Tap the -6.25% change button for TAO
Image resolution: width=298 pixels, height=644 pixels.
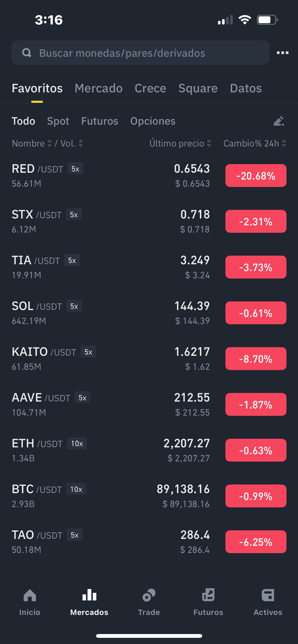[256, 542]
